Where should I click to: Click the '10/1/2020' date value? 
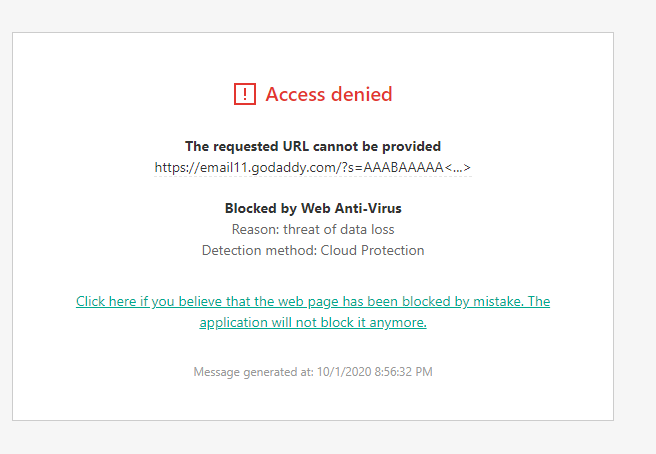[344, 372]
